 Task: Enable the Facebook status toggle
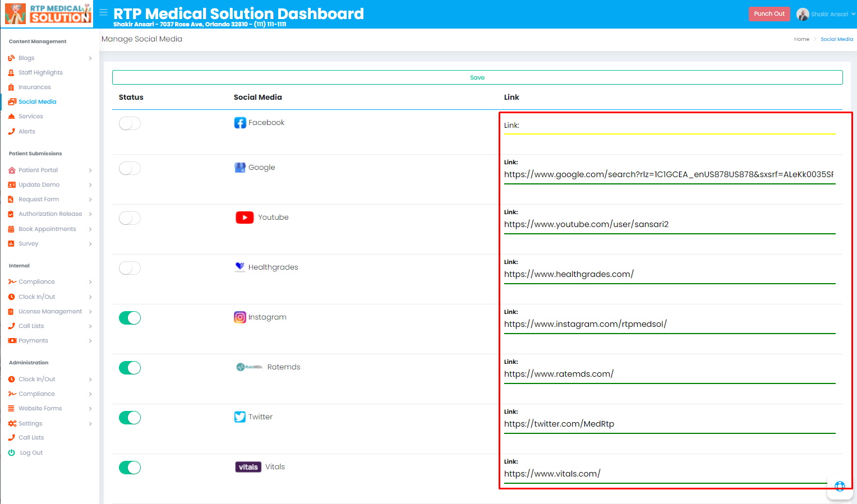click(x=130, y=123)
